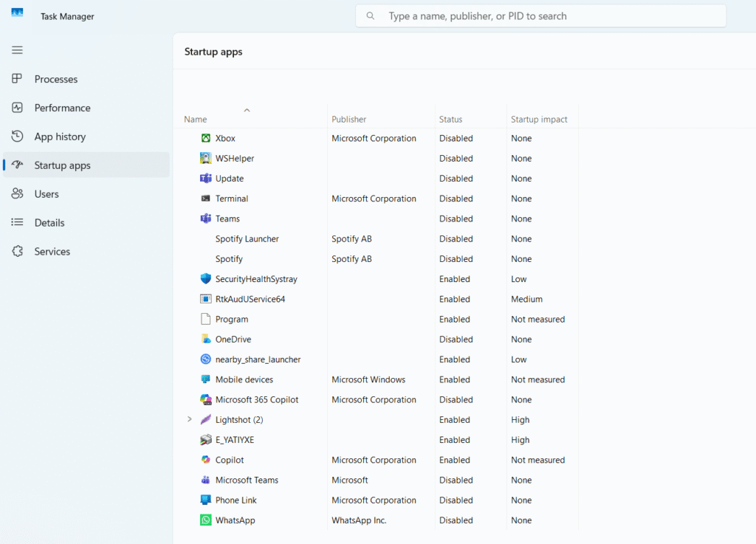The height and width of the screenshot is (544, 756).
Task: Click the Update Teams icon
Action: click(x=206, y=179)
